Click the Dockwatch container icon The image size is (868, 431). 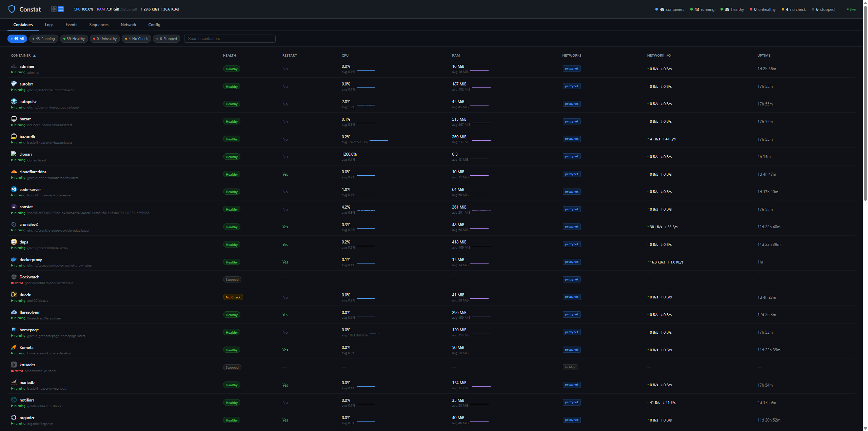click(14, 277)
